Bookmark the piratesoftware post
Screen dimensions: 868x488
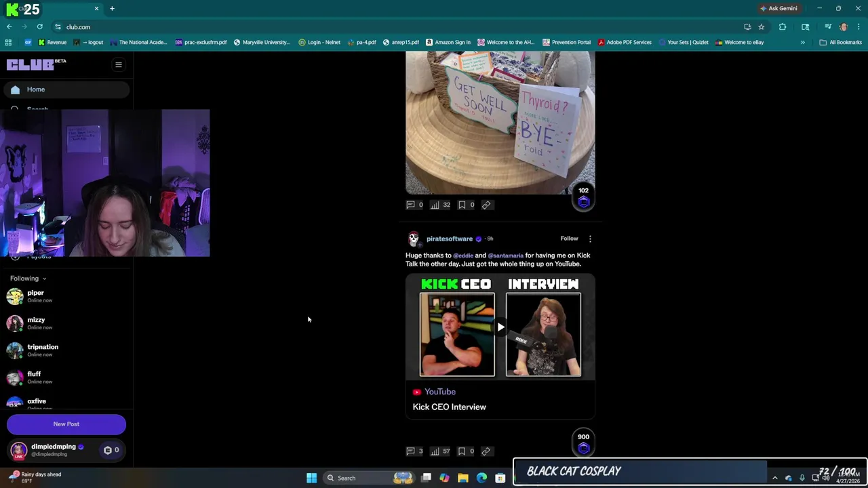(466, 451)
